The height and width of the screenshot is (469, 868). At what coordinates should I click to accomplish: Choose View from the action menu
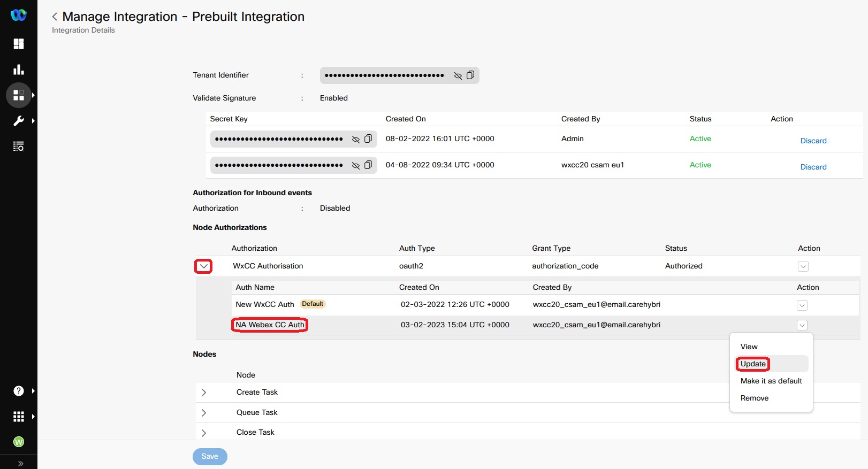(x=749, y=347)
